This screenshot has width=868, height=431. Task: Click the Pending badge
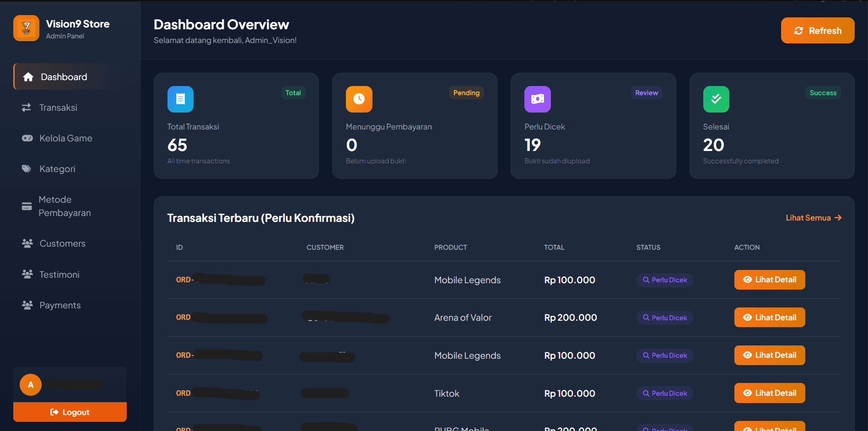466,93
